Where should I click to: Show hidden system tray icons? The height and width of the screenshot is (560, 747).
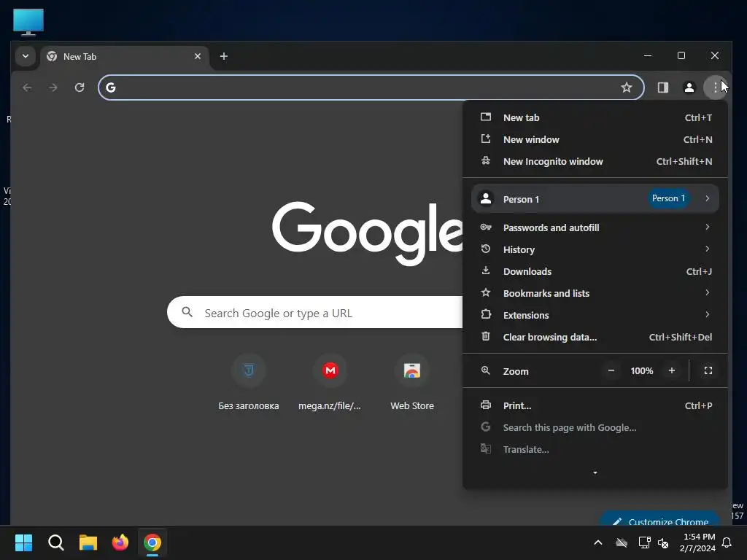point(598,542)
